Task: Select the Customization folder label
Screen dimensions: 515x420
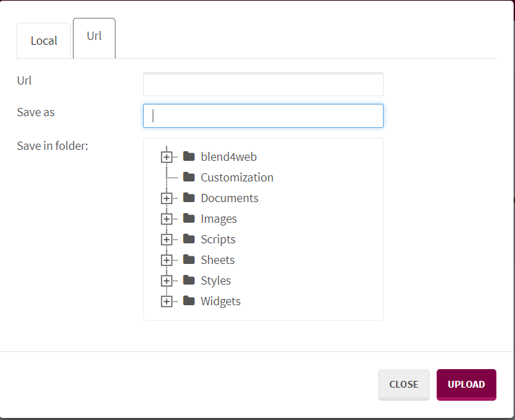Action: [x=237, y=177]
